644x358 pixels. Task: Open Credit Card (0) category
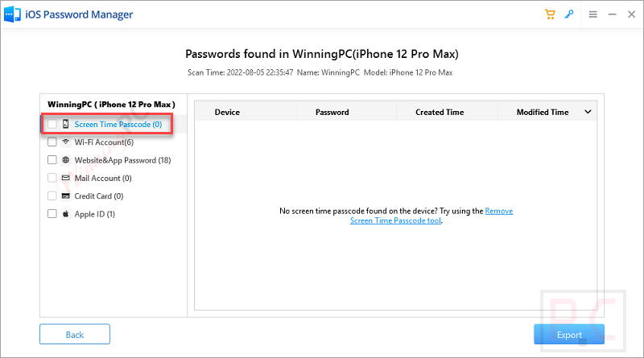(x=99, y=196)
